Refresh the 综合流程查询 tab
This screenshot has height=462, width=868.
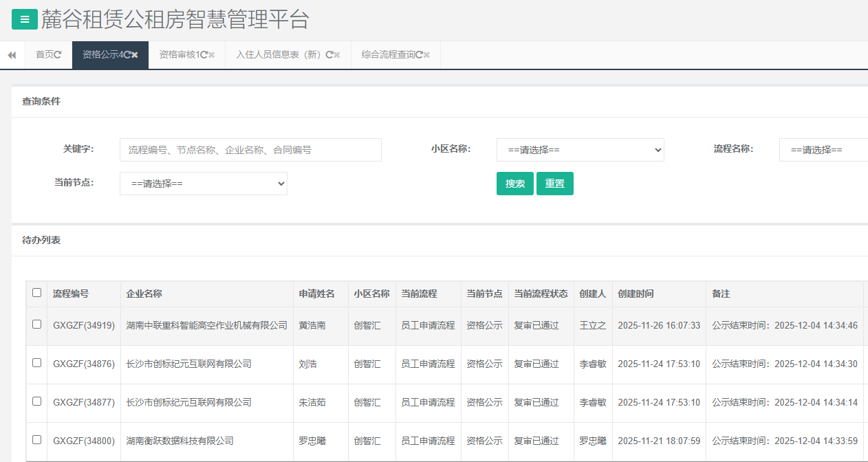(417, 55)
